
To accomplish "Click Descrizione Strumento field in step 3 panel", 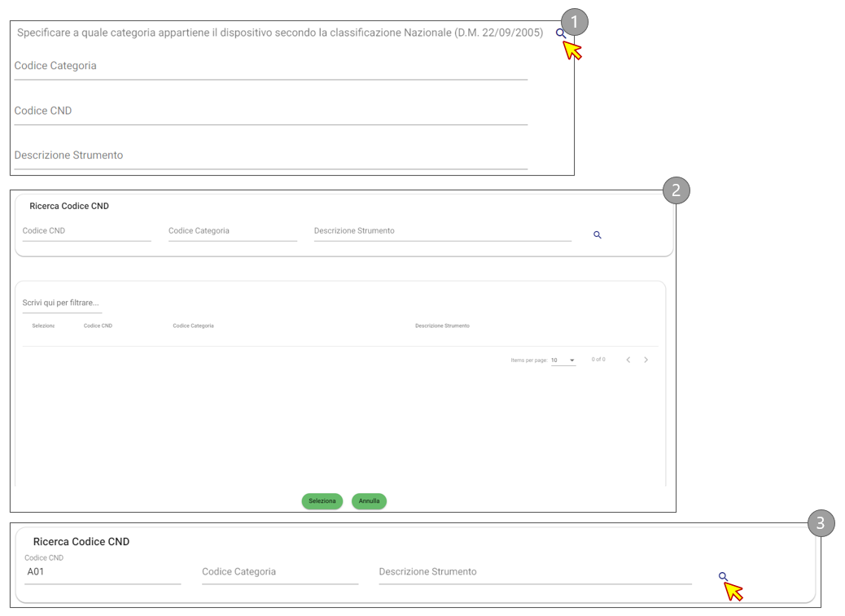I will pyautogui.click(x=534, y=572).
